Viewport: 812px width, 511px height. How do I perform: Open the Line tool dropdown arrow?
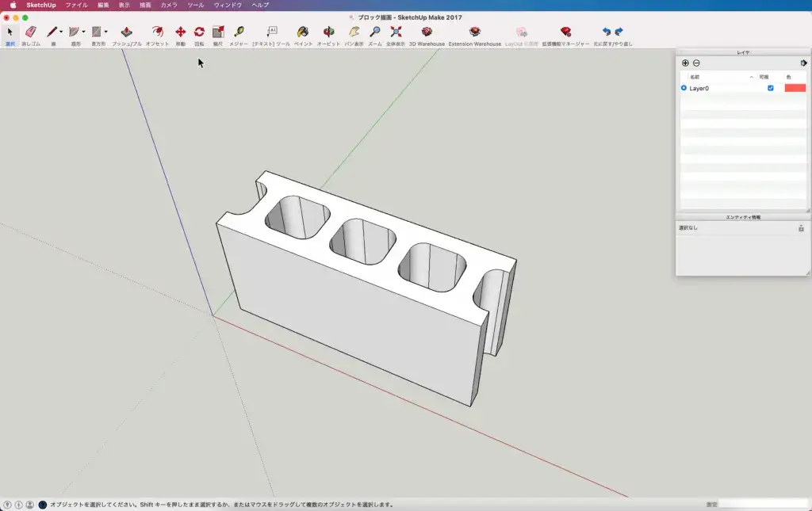tap(61, 32)
